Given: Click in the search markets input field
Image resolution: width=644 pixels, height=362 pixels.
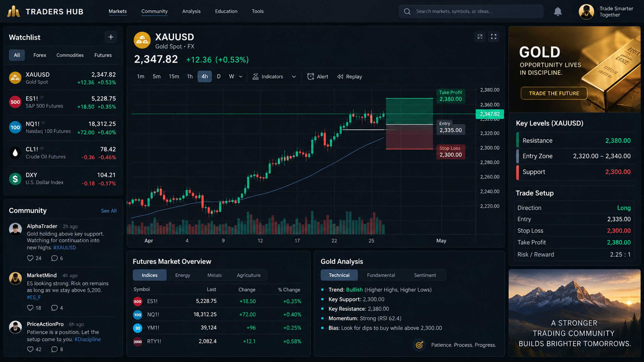Looking at the screenshot, I should [471, 12].
